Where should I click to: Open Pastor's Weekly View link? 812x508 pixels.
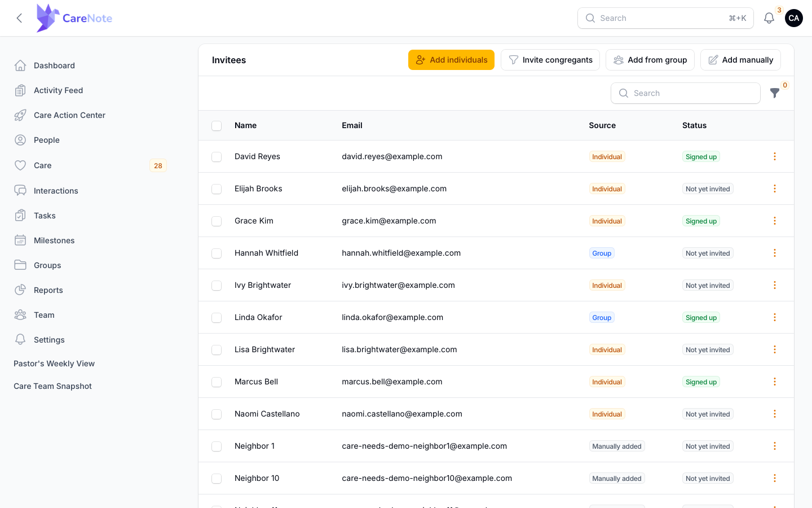pyautogui.click(x=54, y=364)
